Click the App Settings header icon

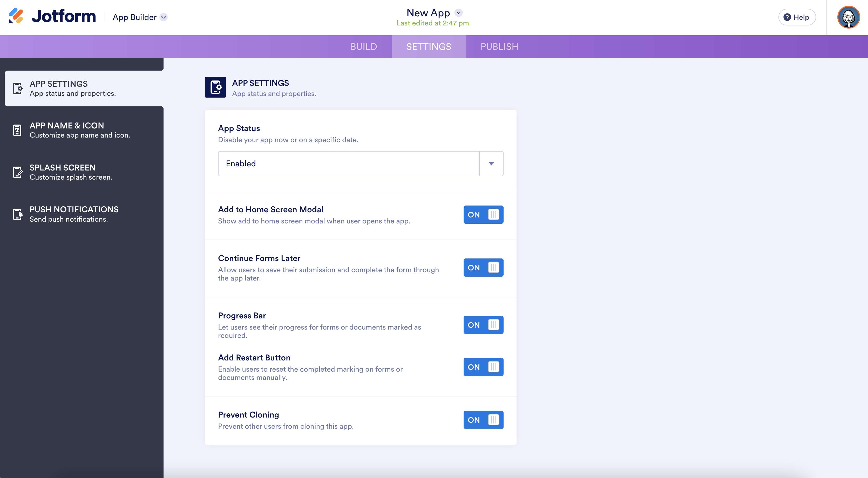click(215, 87)
